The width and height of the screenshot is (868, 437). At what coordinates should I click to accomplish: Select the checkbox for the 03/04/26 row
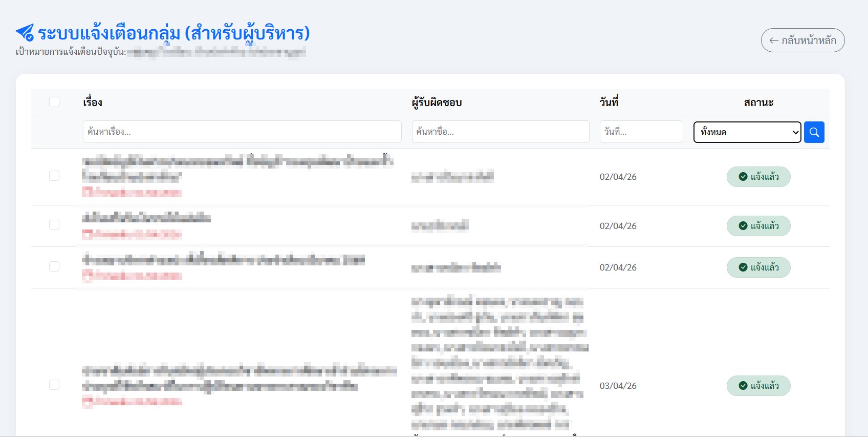coord(54,385)
